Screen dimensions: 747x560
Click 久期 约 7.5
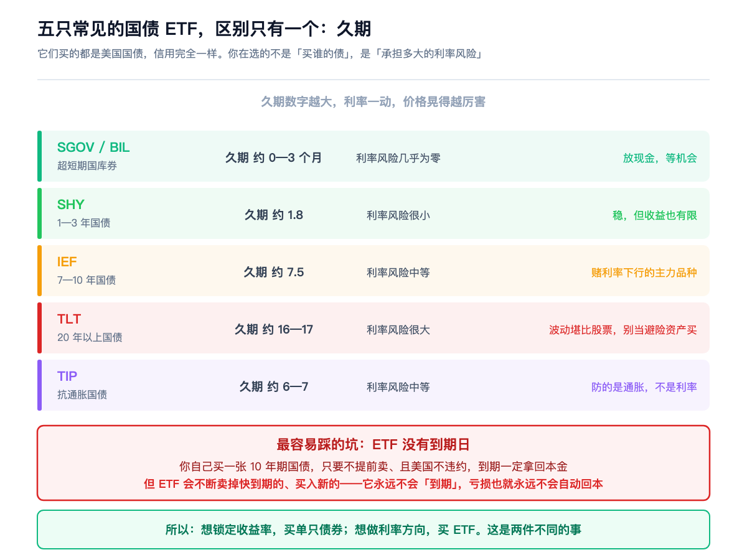click(x=274, y=272)
